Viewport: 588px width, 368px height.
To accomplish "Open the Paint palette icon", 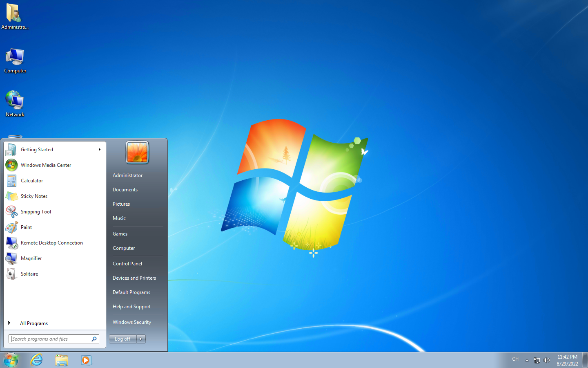I will (11, 227).
